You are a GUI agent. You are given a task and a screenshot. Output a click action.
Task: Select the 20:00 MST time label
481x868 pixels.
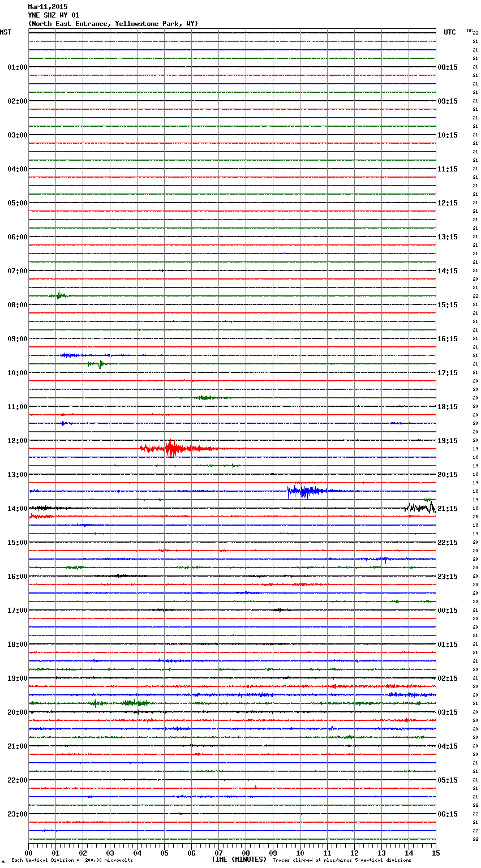(17, 712)
